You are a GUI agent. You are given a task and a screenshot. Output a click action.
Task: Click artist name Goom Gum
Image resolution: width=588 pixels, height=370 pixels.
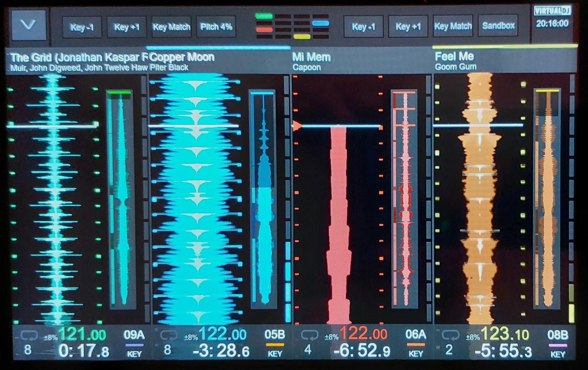[456, 66]
